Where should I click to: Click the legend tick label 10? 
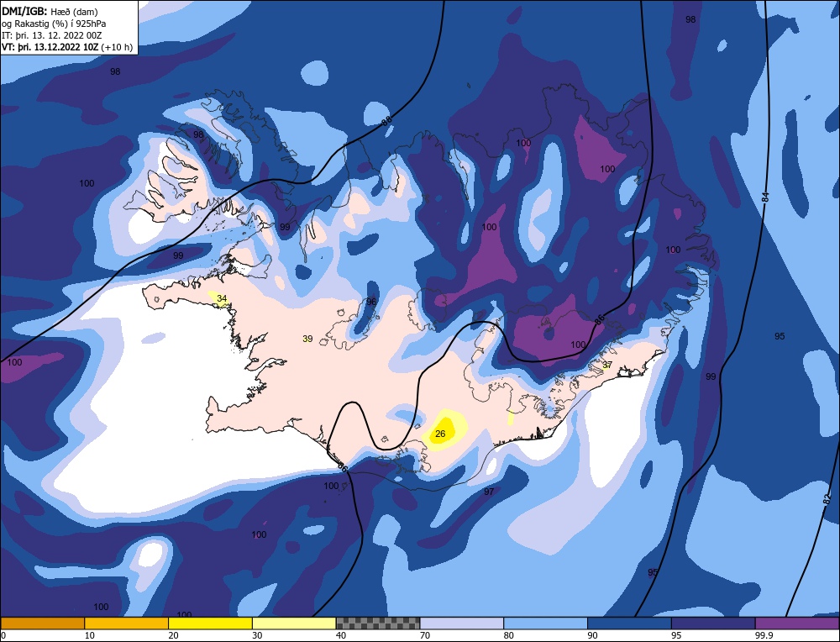(90, 635)
